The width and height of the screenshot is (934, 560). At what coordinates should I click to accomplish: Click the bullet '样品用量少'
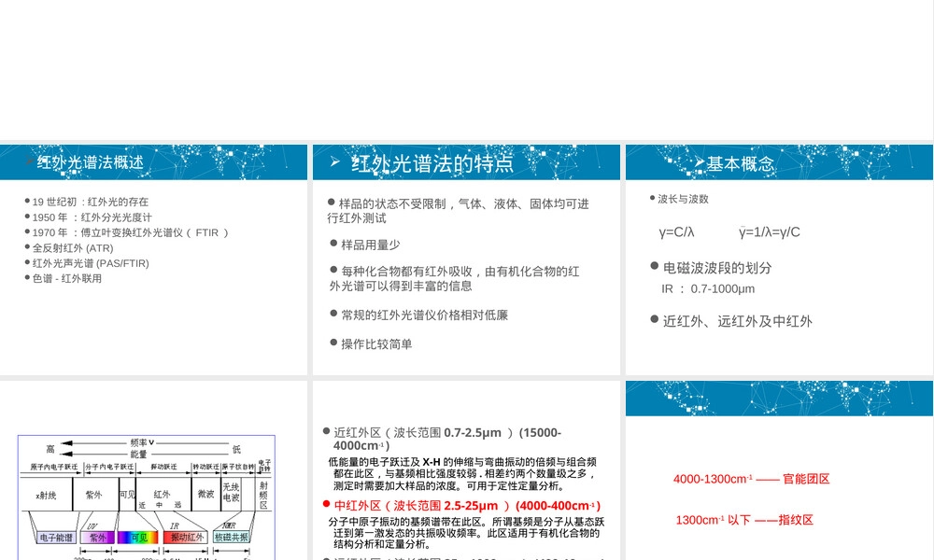click(x=370, y=245)
